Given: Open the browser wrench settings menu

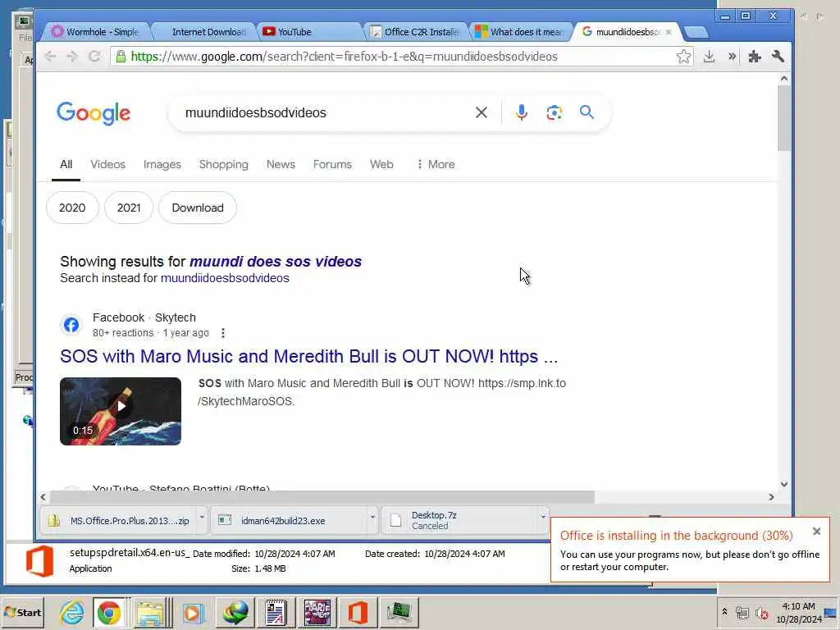Looking at the screenshot, I should click(778, 57).
